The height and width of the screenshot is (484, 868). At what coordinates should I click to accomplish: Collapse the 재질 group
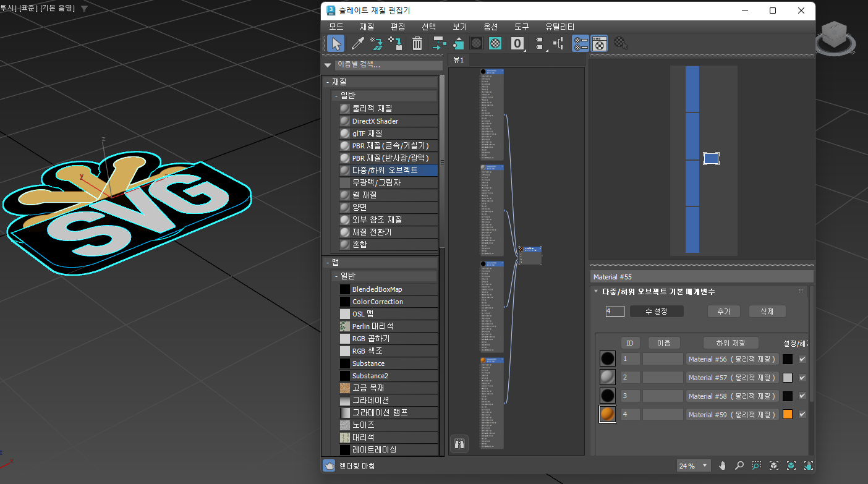pyautogui.click(x=328, y=82)
